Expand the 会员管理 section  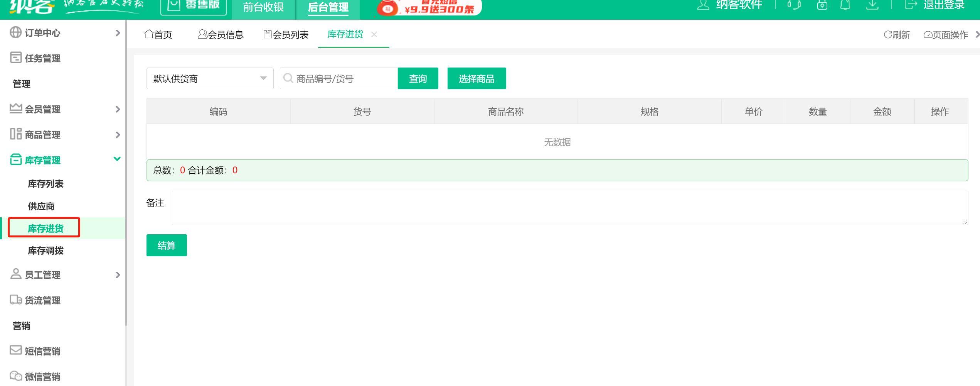(x=118, y=109)
